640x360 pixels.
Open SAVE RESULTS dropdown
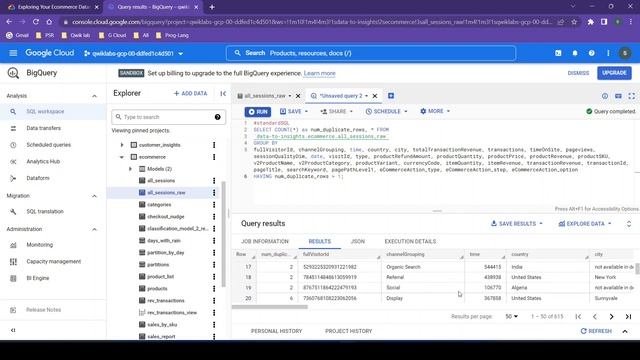[x=517, y=224]
